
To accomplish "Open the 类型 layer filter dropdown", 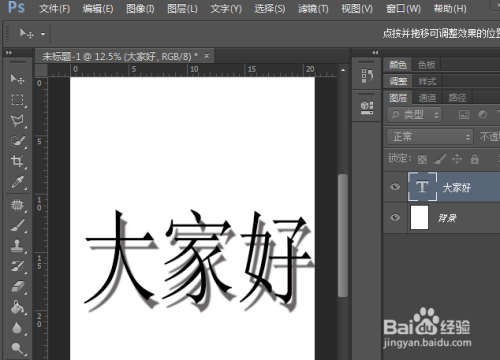I will click(x=415, y=115).
